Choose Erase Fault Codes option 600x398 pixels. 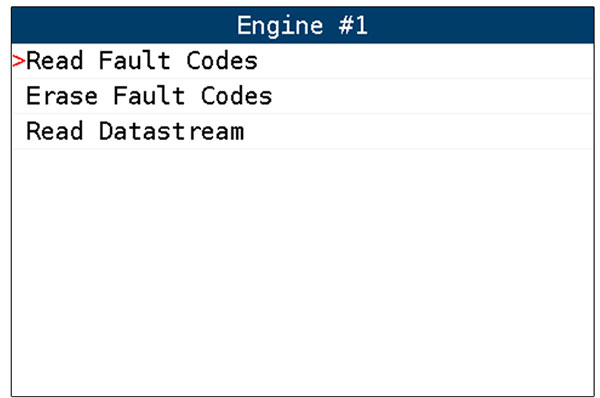[x=302, y=96]
